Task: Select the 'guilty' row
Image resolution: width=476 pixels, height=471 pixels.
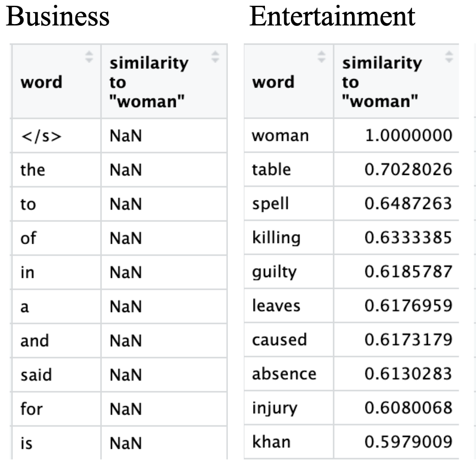Action: 274,272
